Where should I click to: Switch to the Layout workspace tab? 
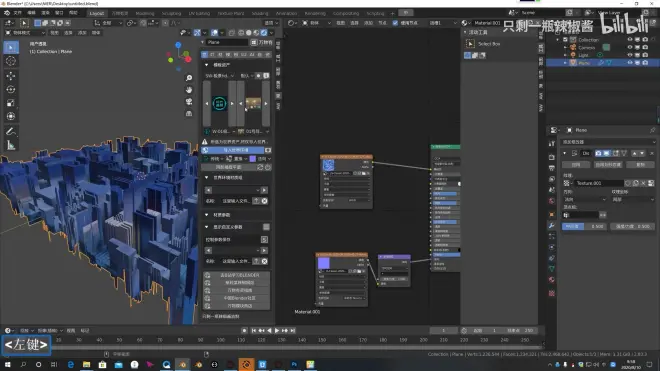[96, 13]
